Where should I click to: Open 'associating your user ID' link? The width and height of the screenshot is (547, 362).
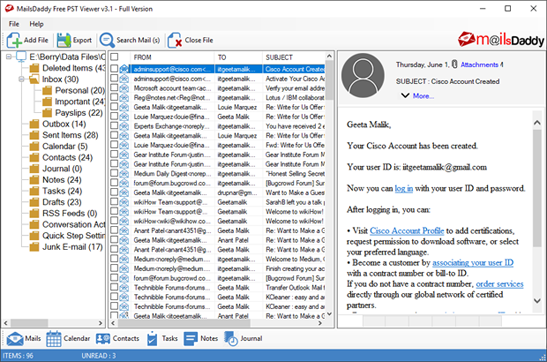473,263
